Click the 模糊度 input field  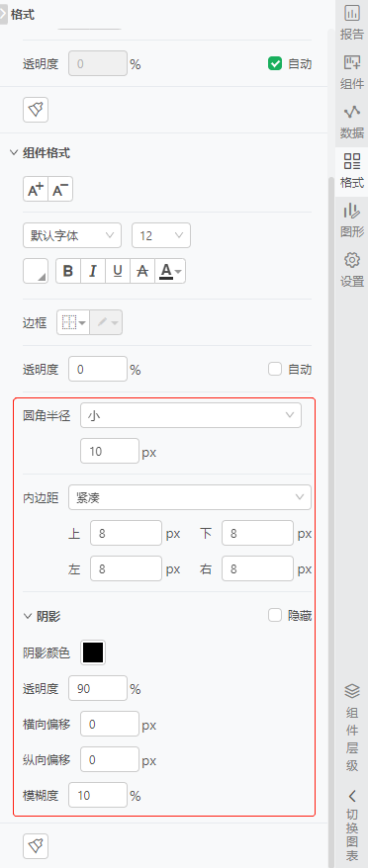coord(98,796)
